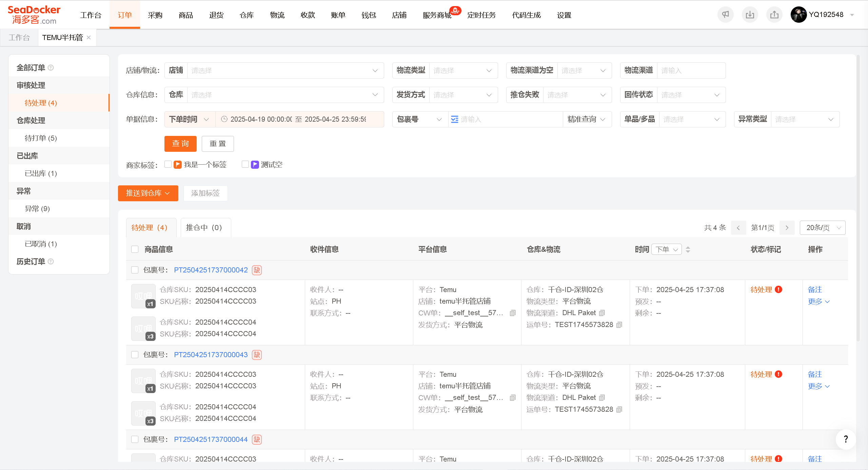Open the floating help question mark

click(846, 439)
